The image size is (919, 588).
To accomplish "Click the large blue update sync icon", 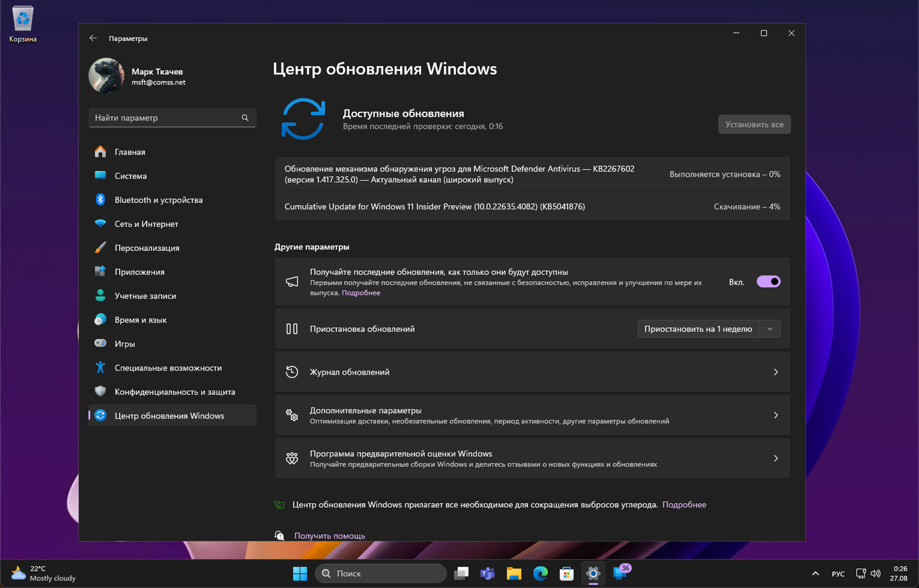I will [x=303, y=119].
